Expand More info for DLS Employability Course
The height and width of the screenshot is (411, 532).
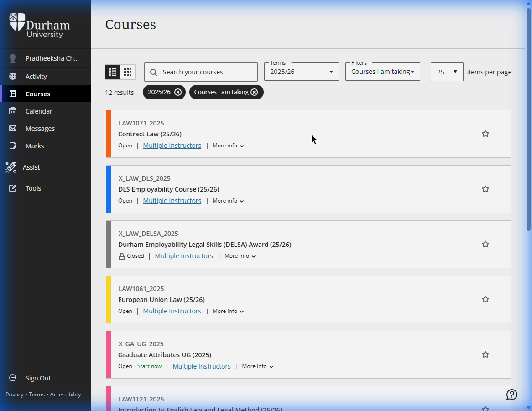point(228,201)
